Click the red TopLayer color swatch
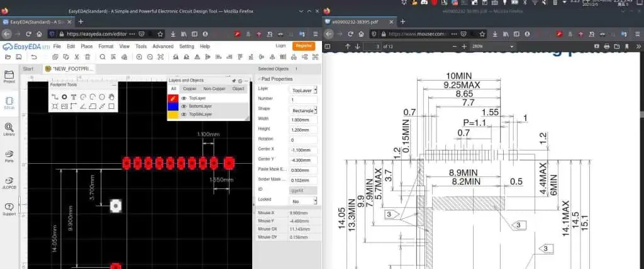This screenshot has height=269, width=644. point(174,98)
